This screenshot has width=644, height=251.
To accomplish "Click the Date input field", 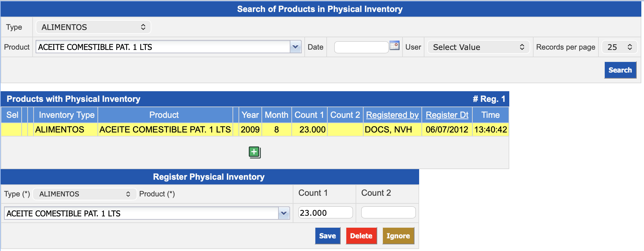I will pos(361,47).
